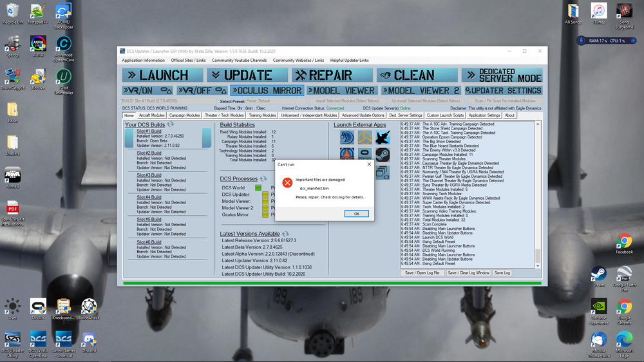This screenshot has height=362, width=644.
Task: Start REPAIR of DCS installation
Action: (332, 75)
